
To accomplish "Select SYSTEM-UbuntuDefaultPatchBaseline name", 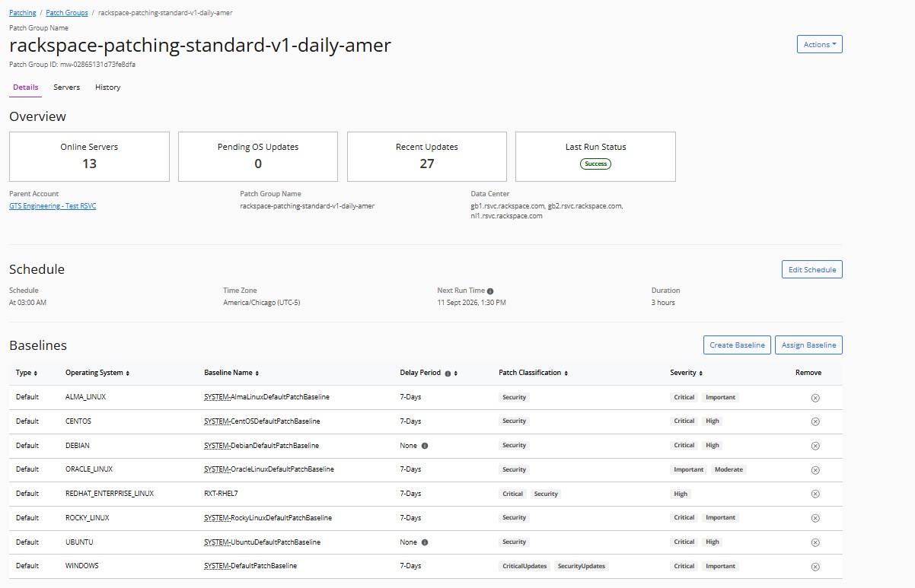I will click(262, 542).
